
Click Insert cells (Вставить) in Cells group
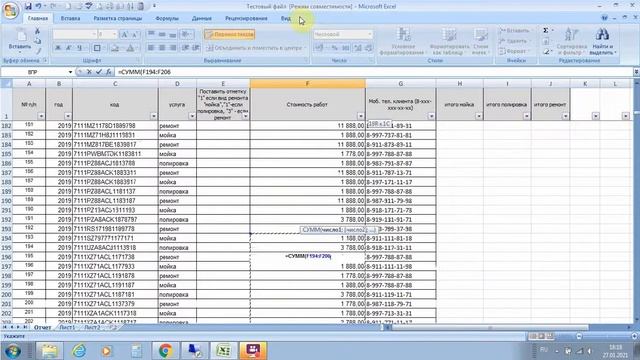(515, 31)
